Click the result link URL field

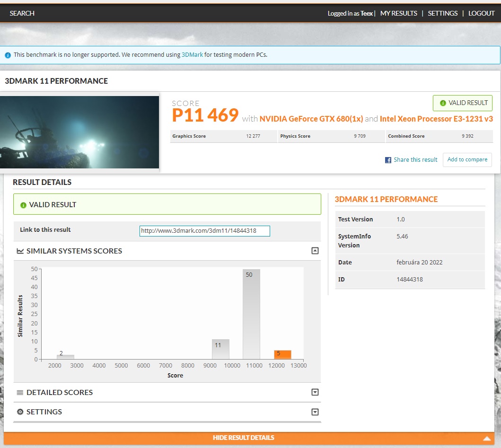pos(204,231)
